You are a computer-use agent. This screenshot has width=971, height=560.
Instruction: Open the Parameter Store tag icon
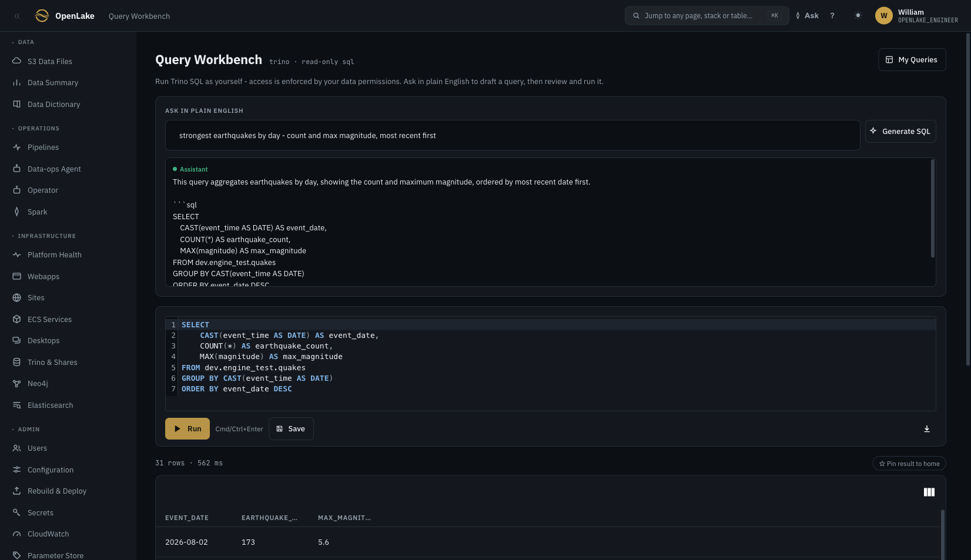(16, 555)
